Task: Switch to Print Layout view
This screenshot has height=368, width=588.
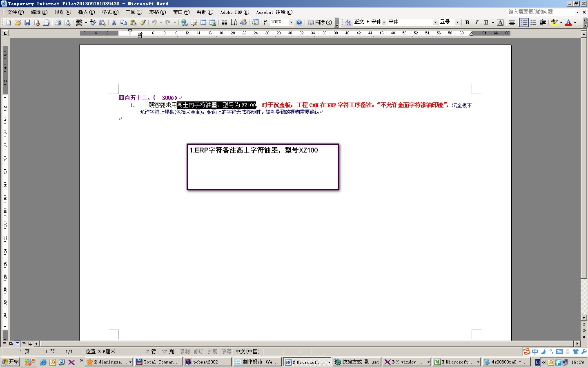Action: [x=17, y=343]
